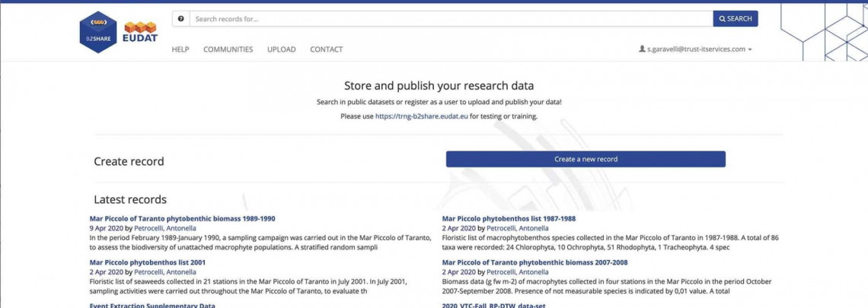Start with Create a new record button

586,159
